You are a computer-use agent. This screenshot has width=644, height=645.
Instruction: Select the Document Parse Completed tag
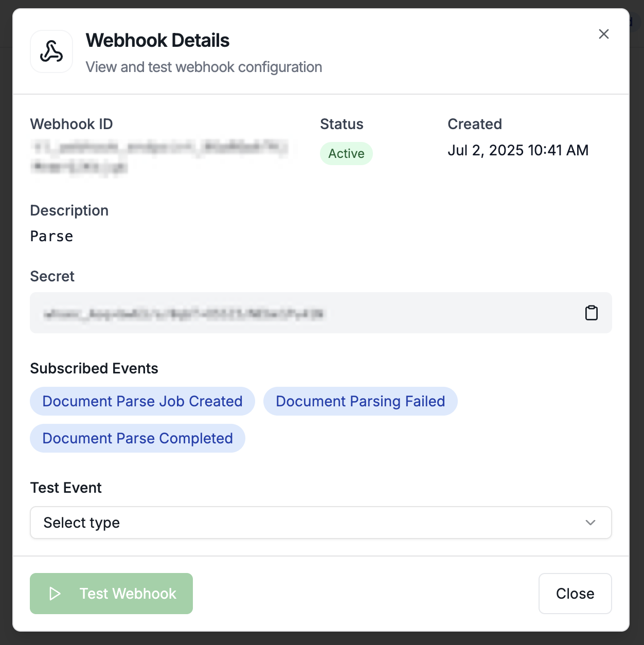click(137, 438)
